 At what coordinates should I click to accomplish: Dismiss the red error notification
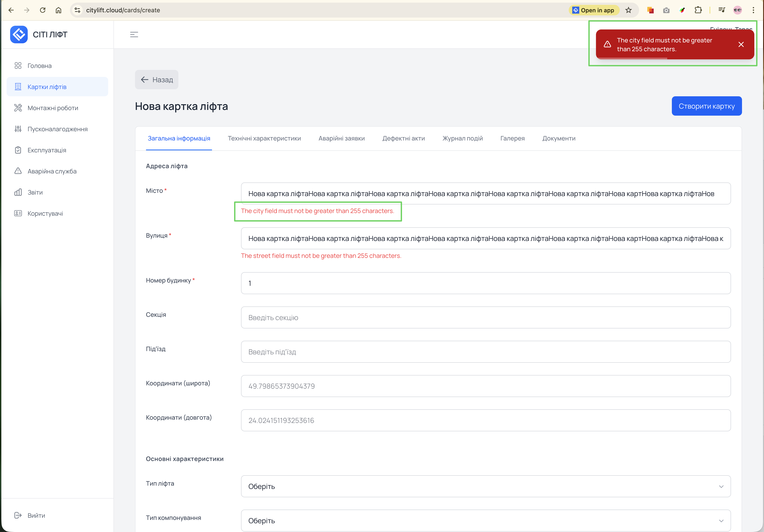[x=741, y=45]
